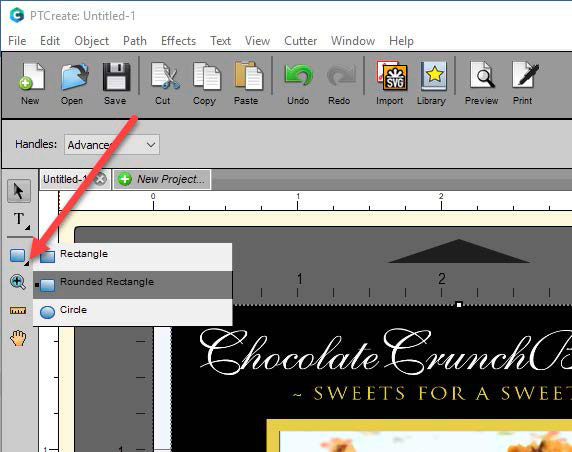Choose Circle from the shape flyout
Image resolution: width=572 pixels, height=452 pixels.
tap(132, 312)
